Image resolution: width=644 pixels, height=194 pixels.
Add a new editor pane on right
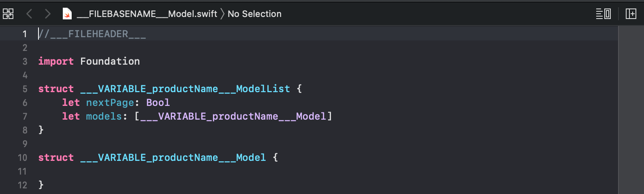coord(631,14)
